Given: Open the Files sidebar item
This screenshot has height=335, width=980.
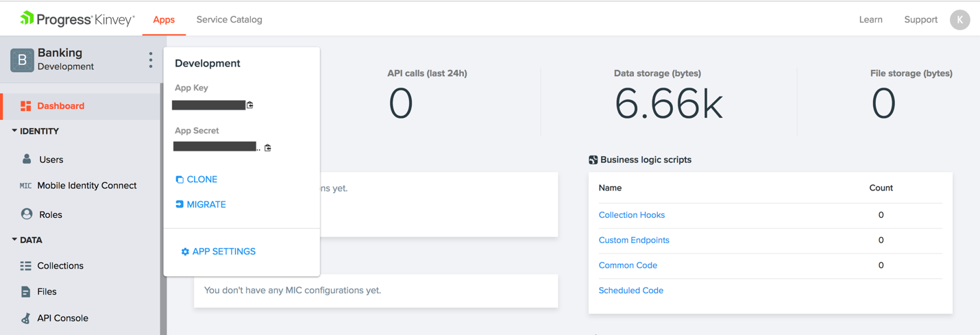Looking at the screenshot, I should tap(47, 292).
